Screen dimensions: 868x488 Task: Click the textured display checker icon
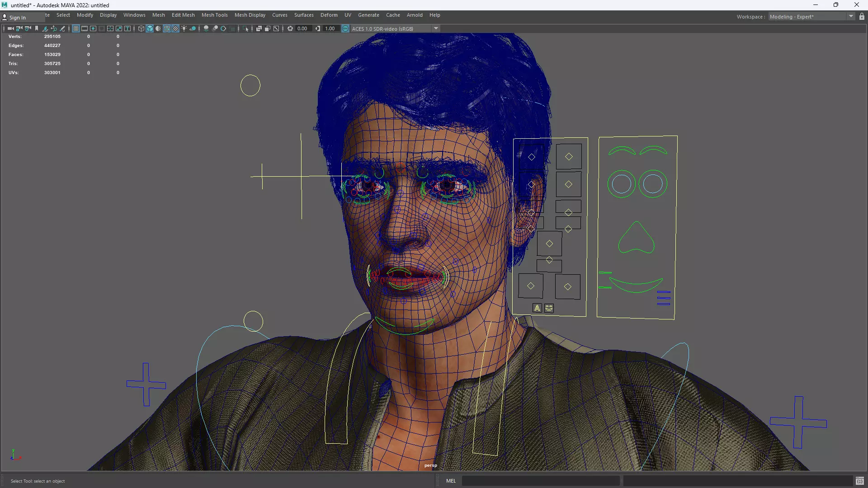175,28
